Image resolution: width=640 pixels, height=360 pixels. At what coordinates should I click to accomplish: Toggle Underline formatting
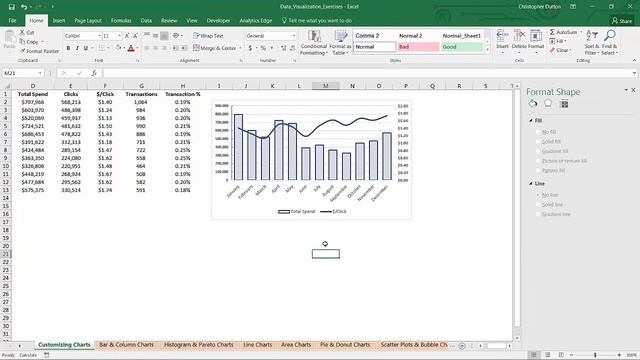pos(86,48)
